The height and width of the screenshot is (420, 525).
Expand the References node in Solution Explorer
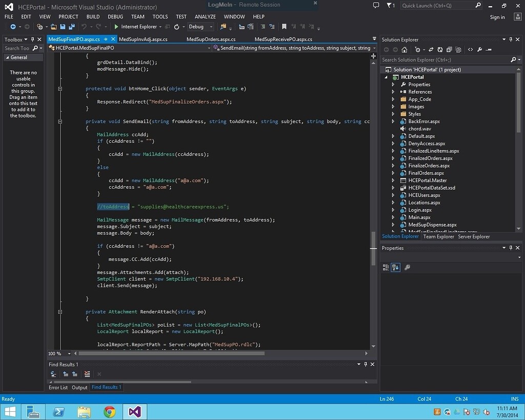click(x=394, y=92)
